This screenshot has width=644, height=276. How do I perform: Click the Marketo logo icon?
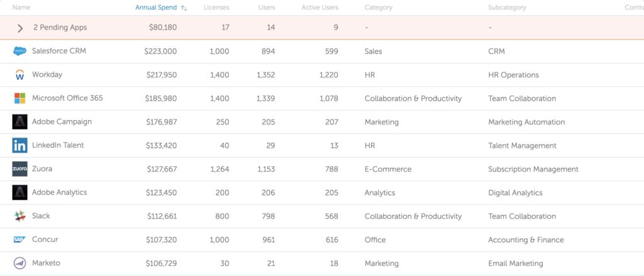pyautogui.click(x=19, y=263)
